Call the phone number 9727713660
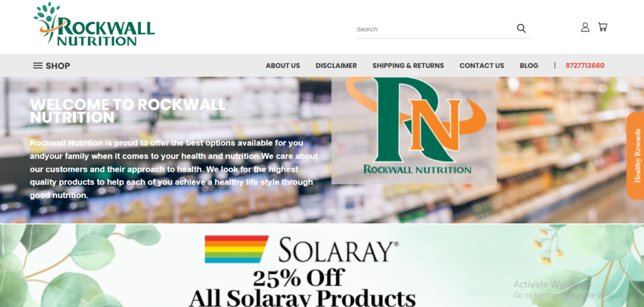 (x=585, y=66)
